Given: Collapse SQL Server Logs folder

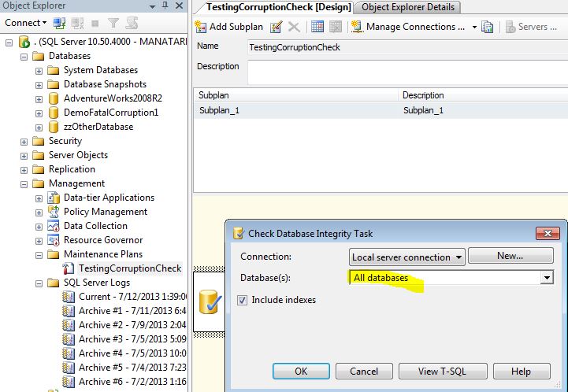Looking at the screenshot, I should [39, 283].
